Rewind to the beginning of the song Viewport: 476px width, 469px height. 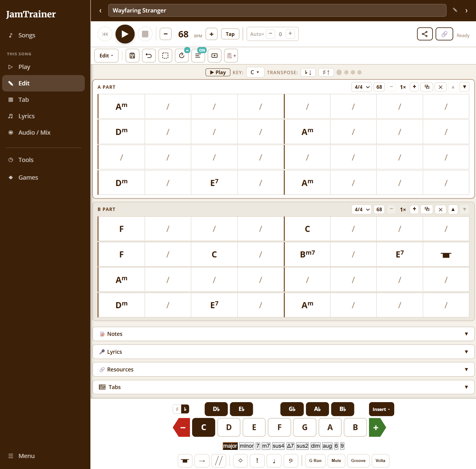tap(105, 34)
